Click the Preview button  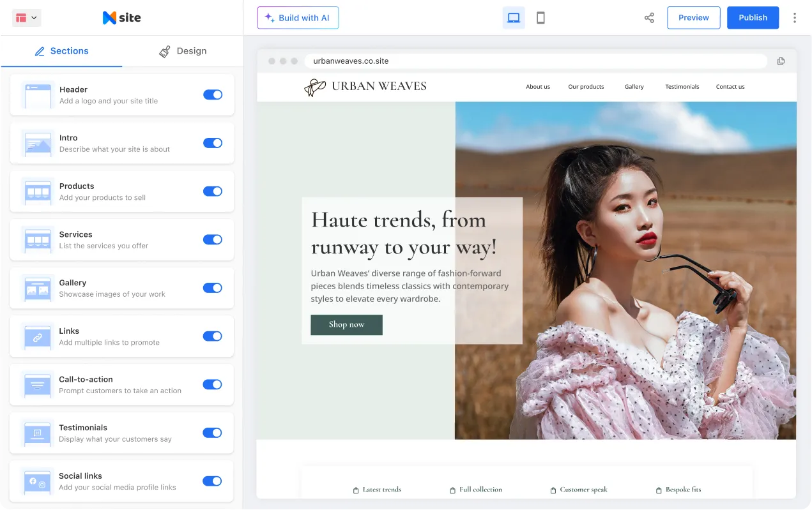point(694,18)
